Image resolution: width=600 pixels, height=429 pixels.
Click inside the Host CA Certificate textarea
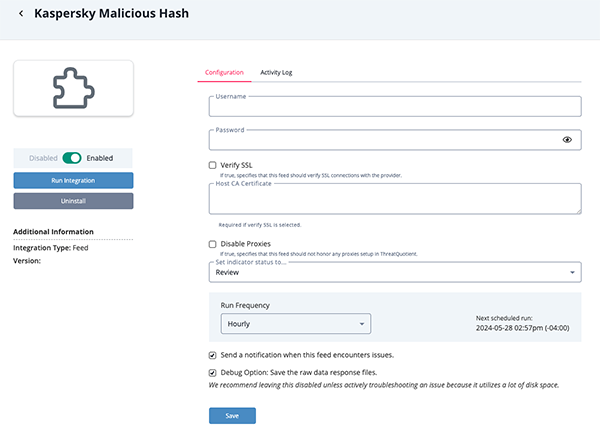[395, 199]
